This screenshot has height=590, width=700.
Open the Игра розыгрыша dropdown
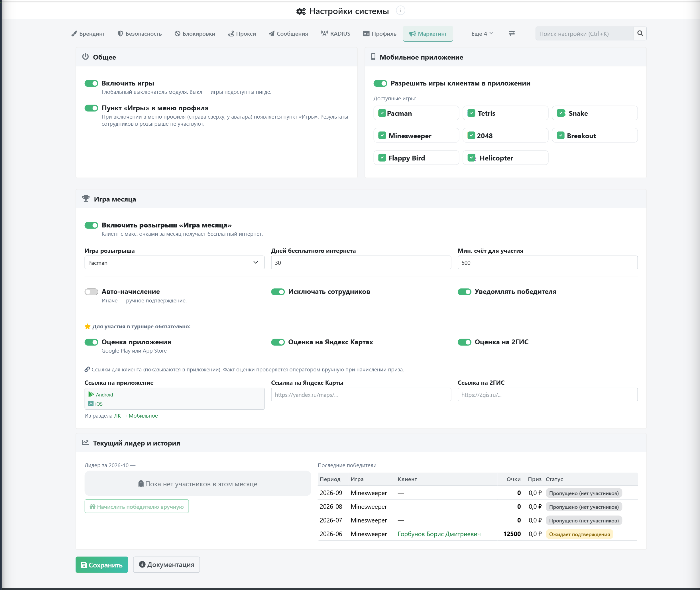(x=174, y=263)
